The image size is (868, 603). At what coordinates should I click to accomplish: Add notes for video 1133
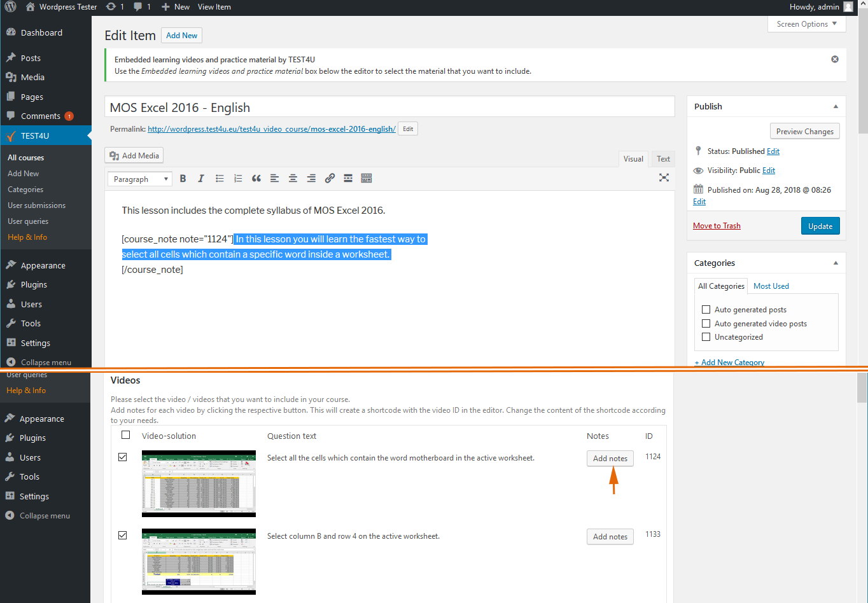[610, 536]
